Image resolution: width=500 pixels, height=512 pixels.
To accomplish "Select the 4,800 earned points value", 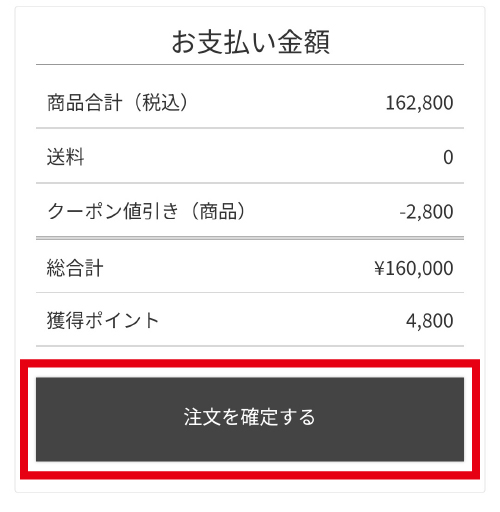I will click(x=429, y=321).
